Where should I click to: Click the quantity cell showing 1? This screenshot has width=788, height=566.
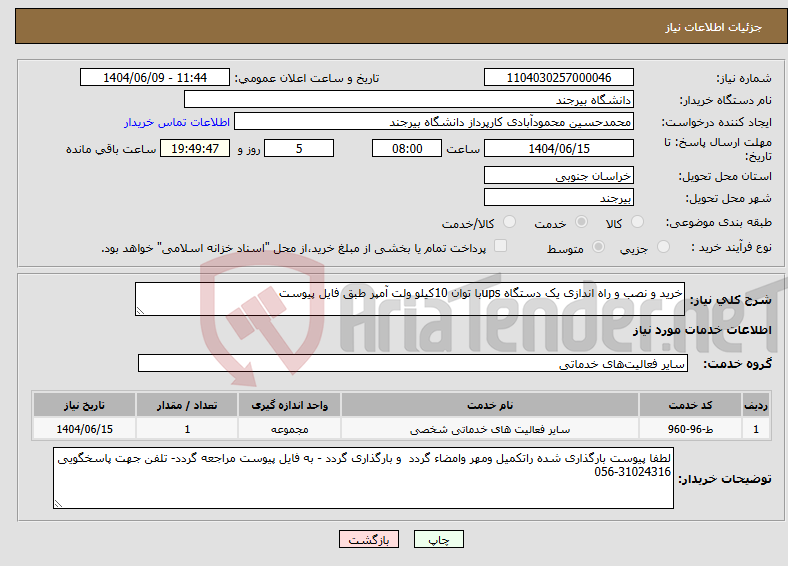[187, 429]
